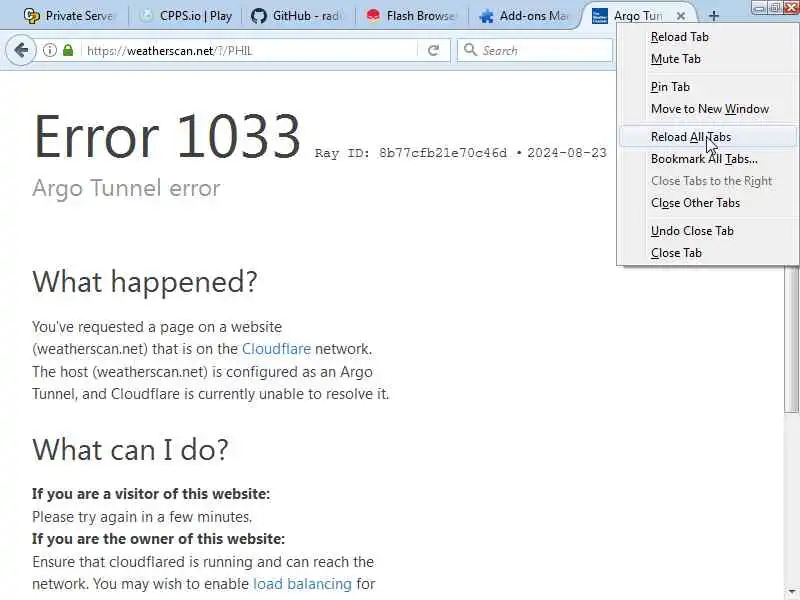
Task: Choose Close Other Tabs
Action: point(707,203)
